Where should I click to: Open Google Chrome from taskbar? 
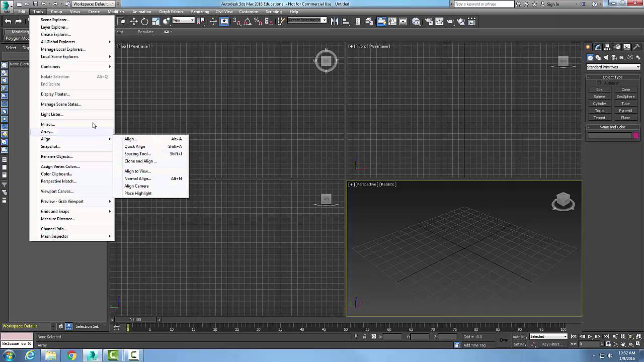71,356
